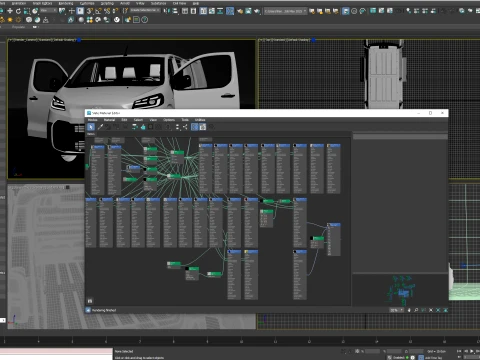Open the reference coordinate system View dropdown
480x360 pixels.
[x=49, y=11]
